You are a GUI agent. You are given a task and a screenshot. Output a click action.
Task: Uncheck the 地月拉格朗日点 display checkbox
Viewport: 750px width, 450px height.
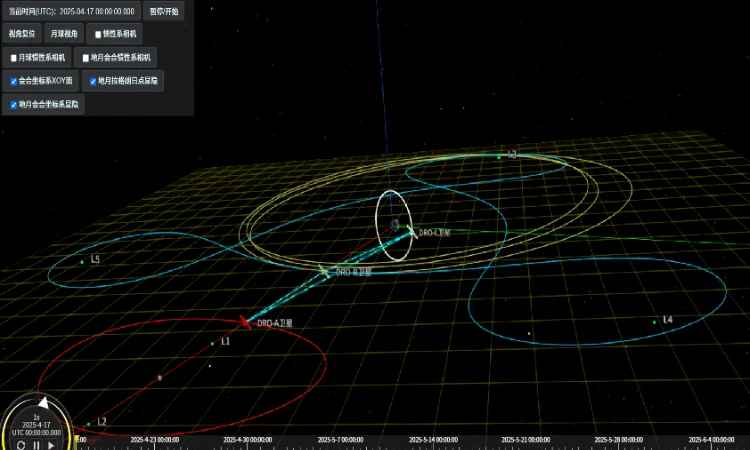93,81
